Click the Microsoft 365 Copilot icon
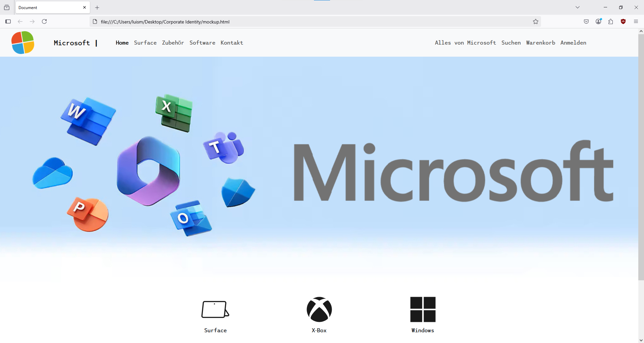This screenshot has height=343, width=644. 148,171
